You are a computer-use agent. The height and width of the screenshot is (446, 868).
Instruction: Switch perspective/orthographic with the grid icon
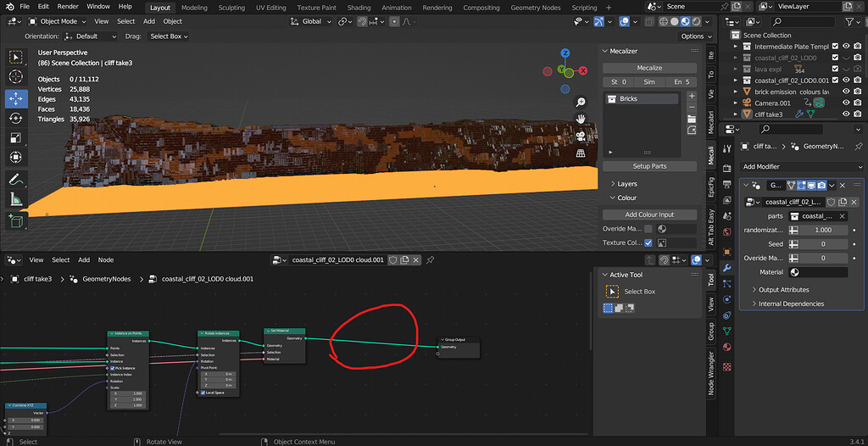coord(581,153)
